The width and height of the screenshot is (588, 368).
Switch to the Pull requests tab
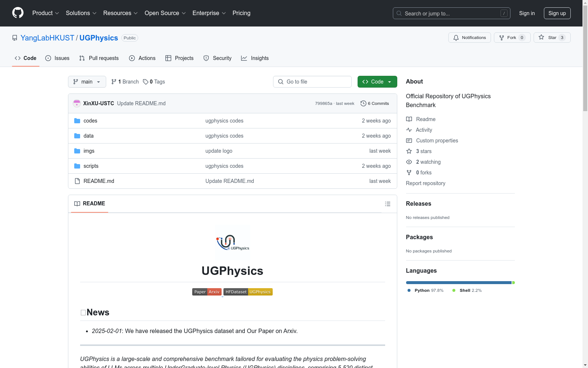pyautogui.click(x=99, y=58)
